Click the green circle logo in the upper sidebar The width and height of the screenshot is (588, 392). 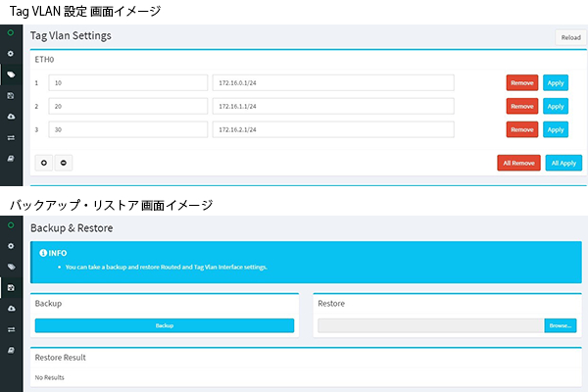(11, 31)
